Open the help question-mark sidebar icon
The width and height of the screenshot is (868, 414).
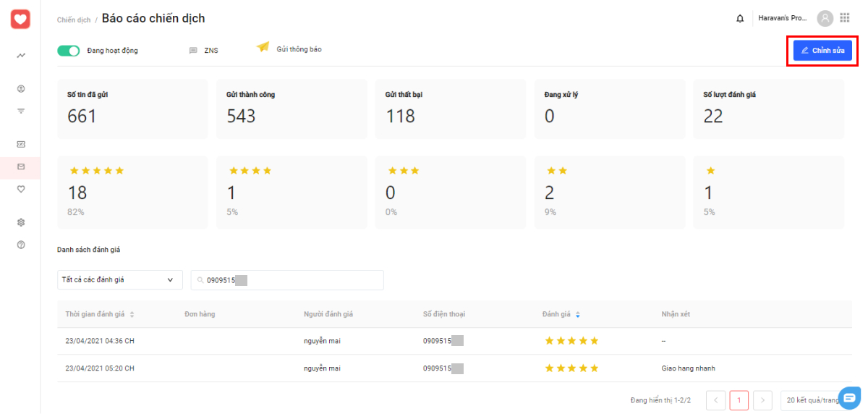pos(21,245)
